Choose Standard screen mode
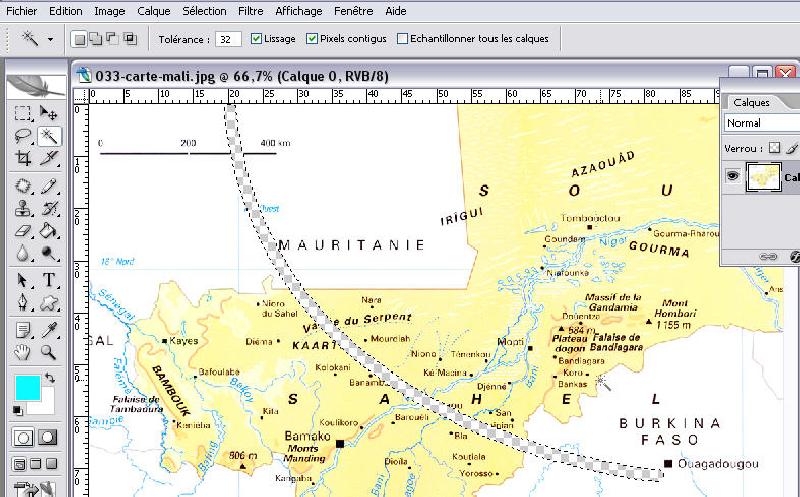The height and width of the screenshot is (497, 800). 19,464
